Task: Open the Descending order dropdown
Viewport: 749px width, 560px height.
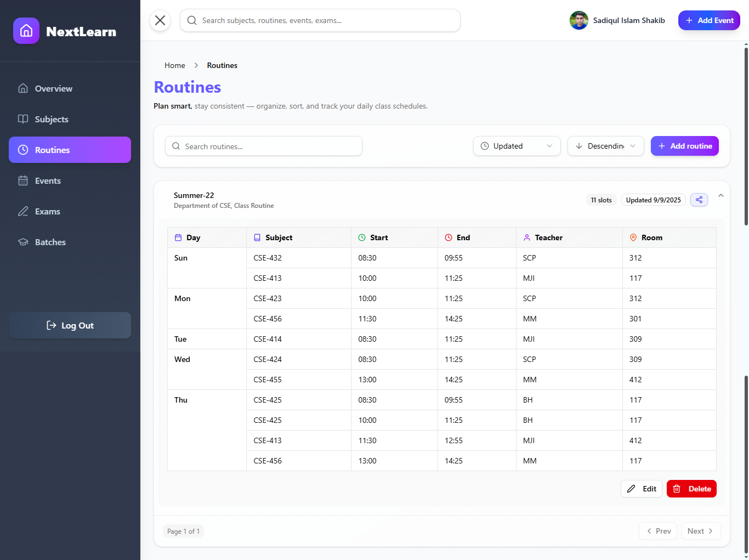Action: 605,146
